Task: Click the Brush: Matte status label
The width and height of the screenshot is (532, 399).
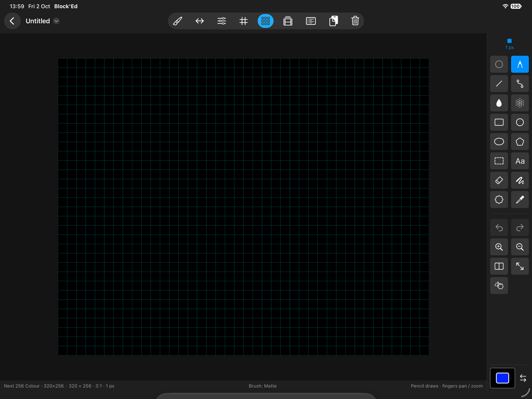Action: pyautogui.click(x=263, y=386)
